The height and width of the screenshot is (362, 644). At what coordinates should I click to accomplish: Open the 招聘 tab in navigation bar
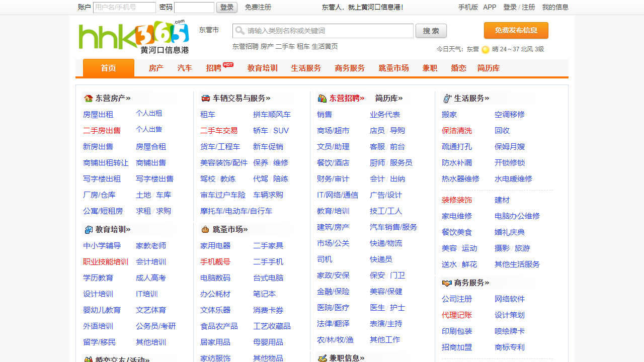pos(214,68)
